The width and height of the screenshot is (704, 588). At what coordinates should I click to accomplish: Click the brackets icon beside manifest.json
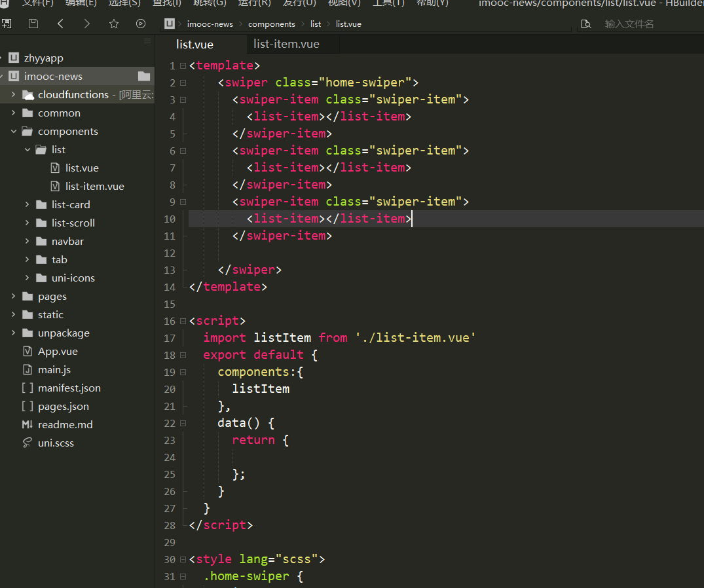(x=28, y=388)
